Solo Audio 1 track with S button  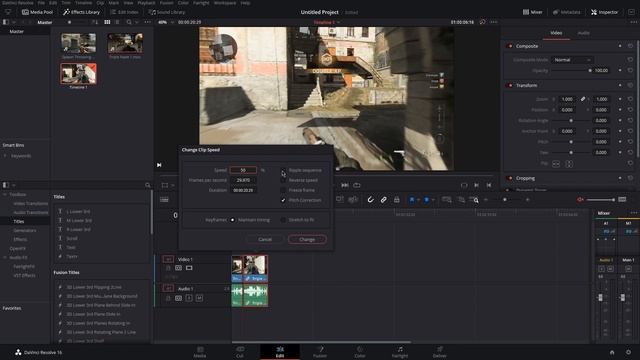(189, 298)
